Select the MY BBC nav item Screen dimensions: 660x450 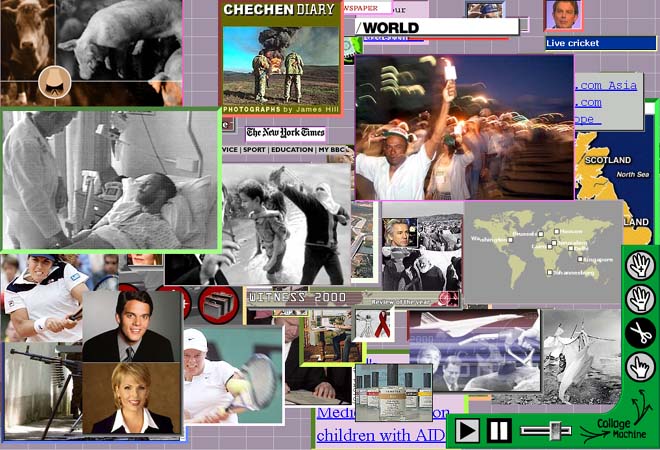click(x=333, y=149)
